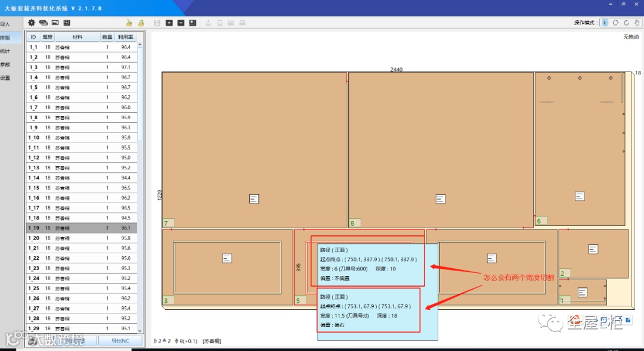Click the second green export basket icon
The image size is (644, 351).
tap(141, 23)
